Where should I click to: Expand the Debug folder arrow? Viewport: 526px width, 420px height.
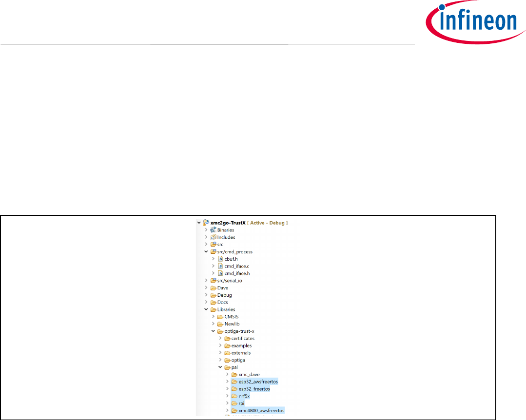206,295
